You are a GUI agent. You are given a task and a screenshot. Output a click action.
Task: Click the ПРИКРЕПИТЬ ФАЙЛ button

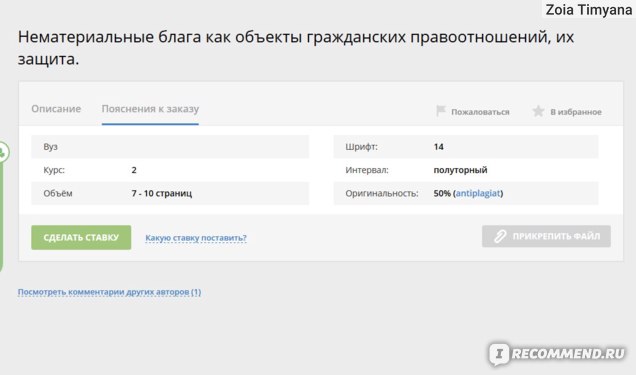[x=546, y=236]
